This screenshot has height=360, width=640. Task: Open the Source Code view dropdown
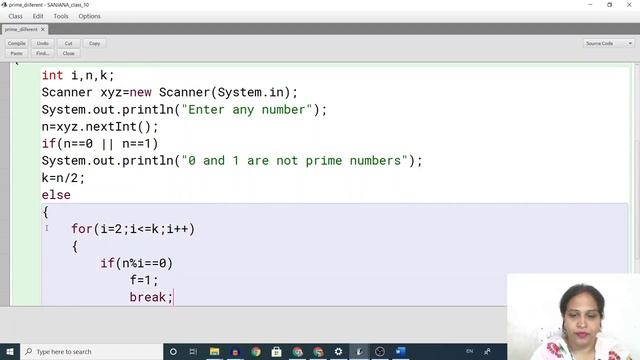[x=608, y=43]
